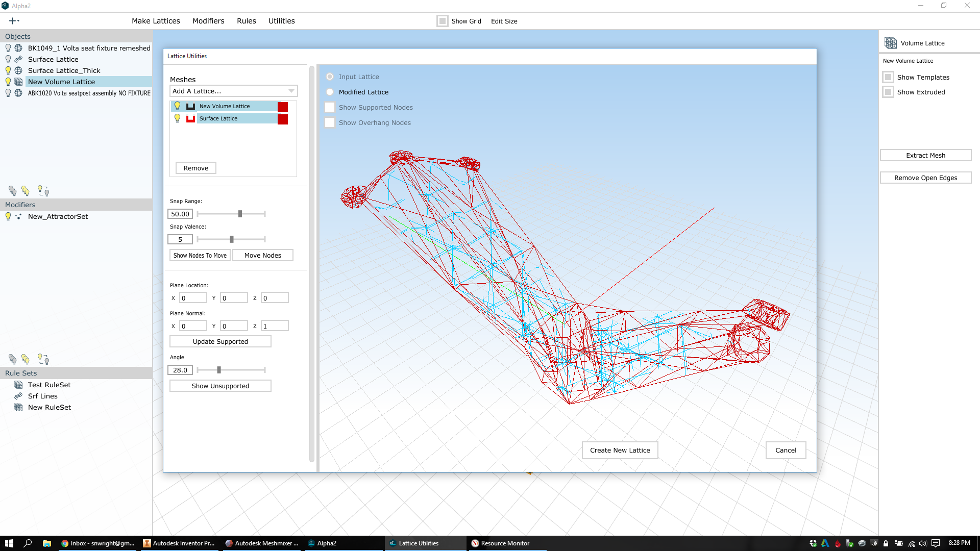This screenshot has height=551, width=980.
Task: Enable Show Overhang Nodes checkbox
Action: pyautogui.click(x=330, y=122)
